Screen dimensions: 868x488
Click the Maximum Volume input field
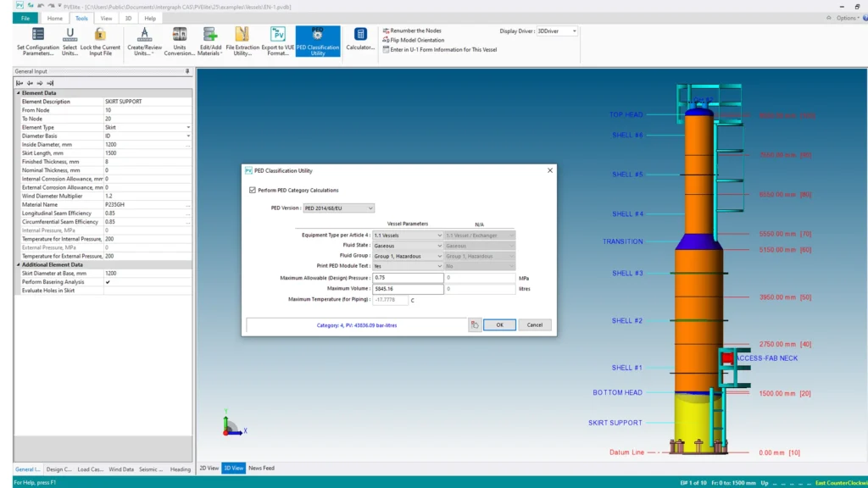click(x=408, y=289)
